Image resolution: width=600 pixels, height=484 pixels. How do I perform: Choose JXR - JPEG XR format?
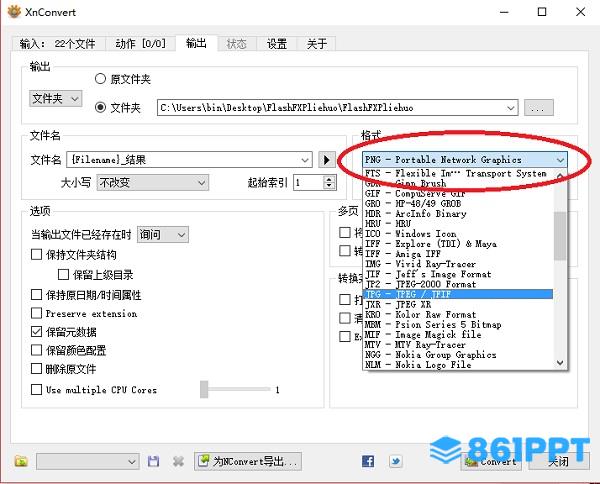pos(458,304)
